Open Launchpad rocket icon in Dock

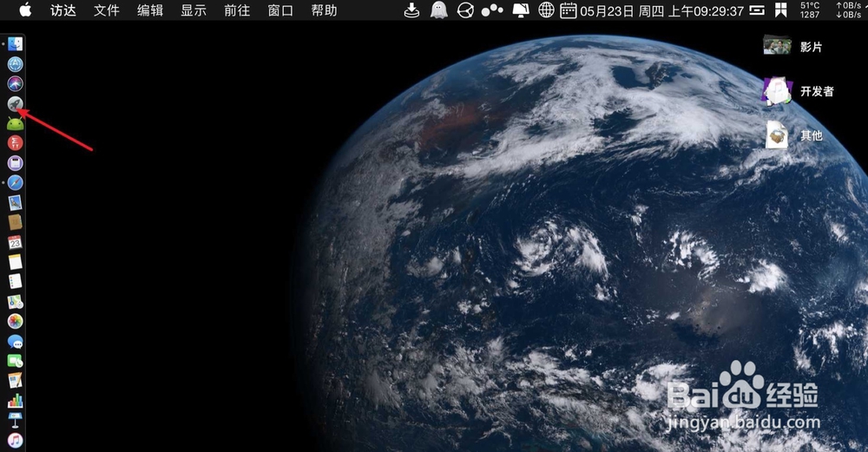[15, 103]
